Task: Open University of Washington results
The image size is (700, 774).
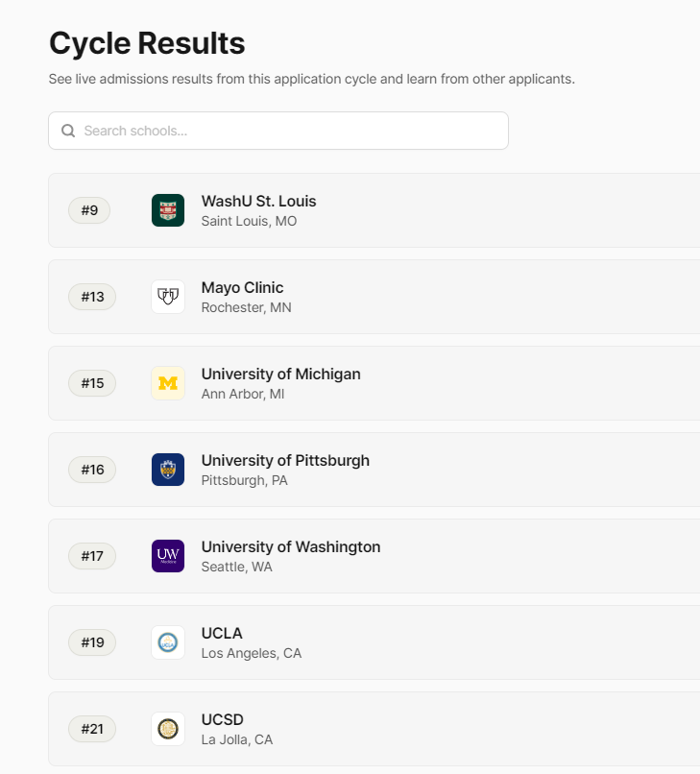Action: click(290, 546)
